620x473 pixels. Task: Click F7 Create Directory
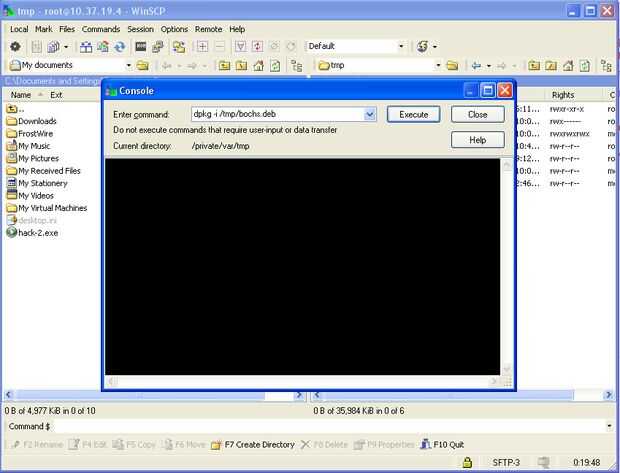(x=253, y=445)
